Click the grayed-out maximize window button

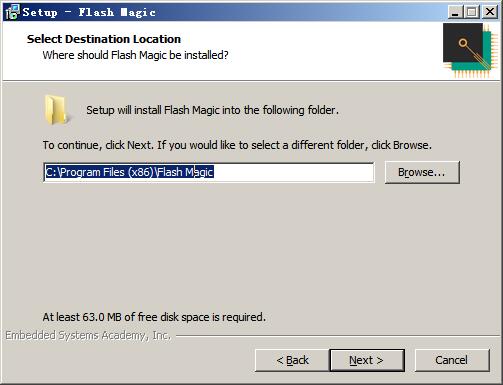pos(471,12)
